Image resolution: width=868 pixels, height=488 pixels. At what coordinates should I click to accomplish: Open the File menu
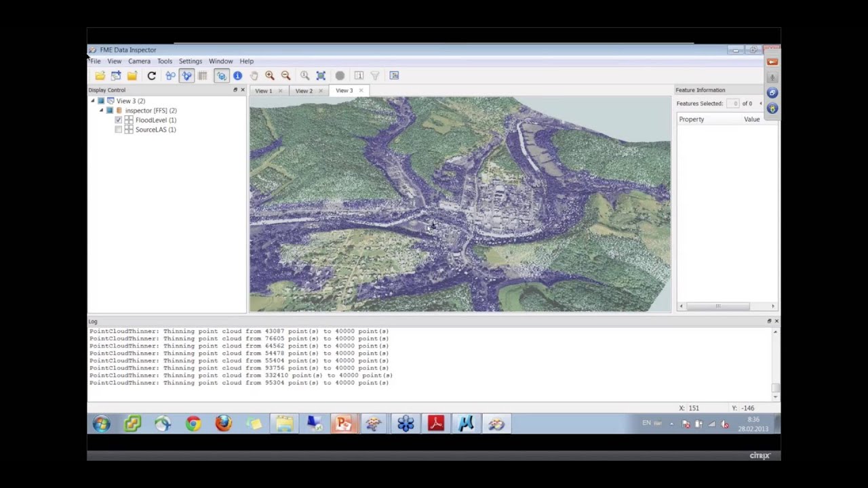96,61
